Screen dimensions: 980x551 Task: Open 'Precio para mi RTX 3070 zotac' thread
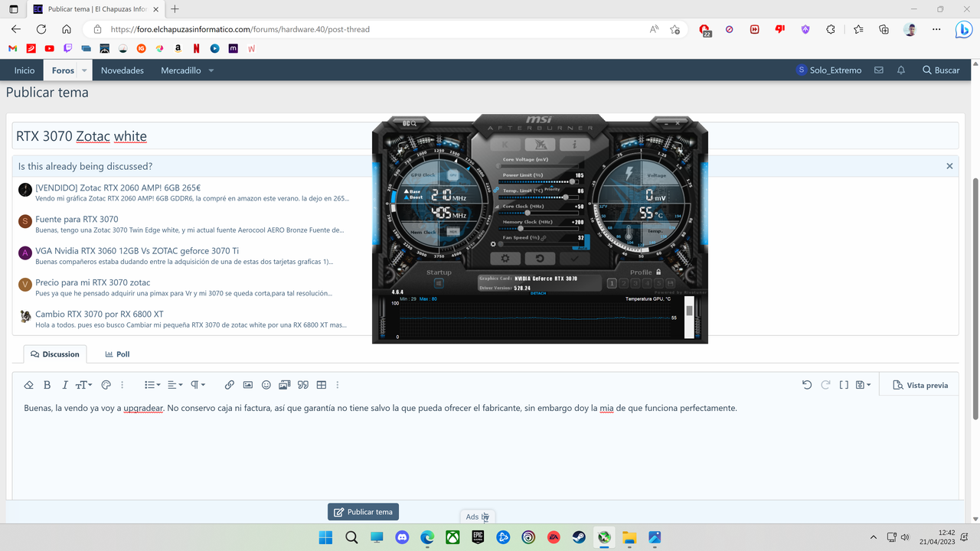(93, 283)
